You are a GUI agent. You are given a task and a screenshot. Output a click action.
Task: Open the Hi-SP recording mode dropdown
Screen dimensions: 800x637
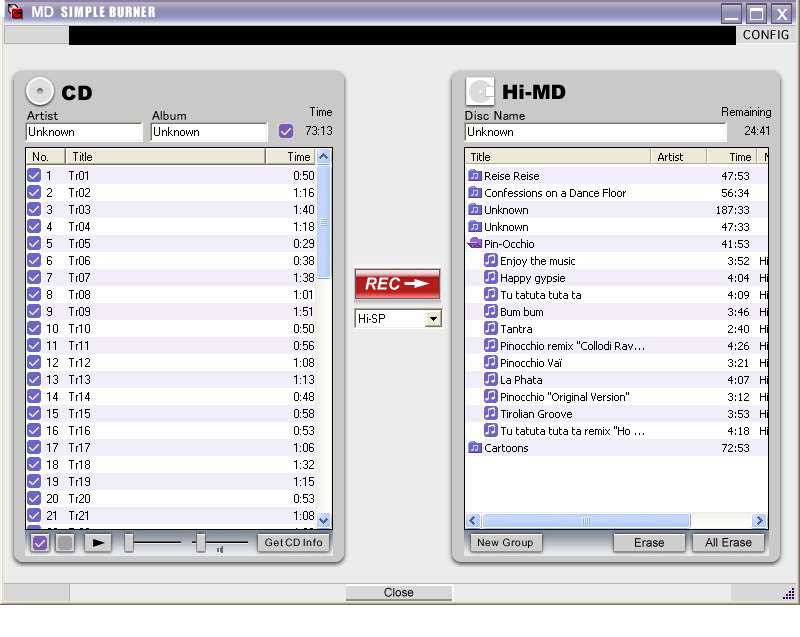pos(433,319)
